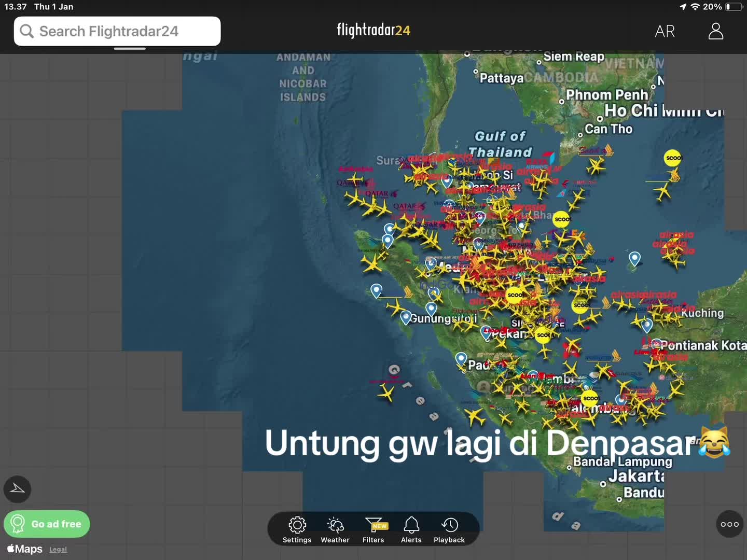Viewport: 747px width, 560px height.
Task: Tap the Wi-Fi icon in status bar
Action: pyautogui.click(x=695, y=7)
